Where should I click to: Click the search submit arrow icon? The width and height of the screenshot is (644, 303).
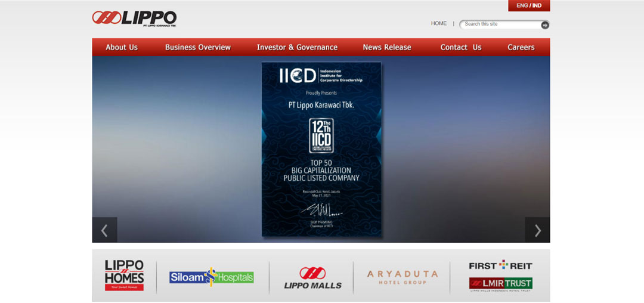(x=544, y=25)
